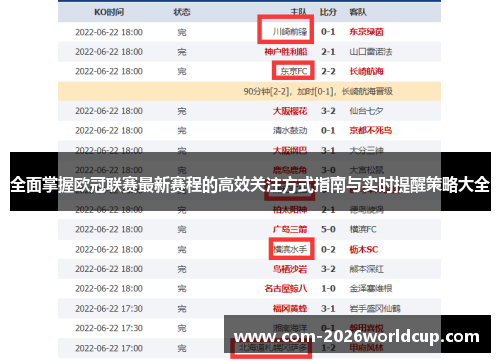Open home team 大阪樱花

(x=290, y=111)
